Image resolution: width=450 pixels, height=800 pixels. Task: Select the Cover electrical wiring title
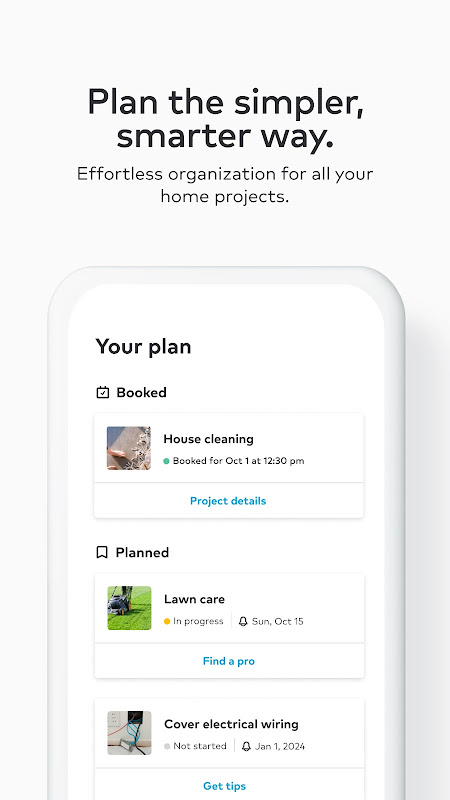pyautogui.click(x=231, y=724)
